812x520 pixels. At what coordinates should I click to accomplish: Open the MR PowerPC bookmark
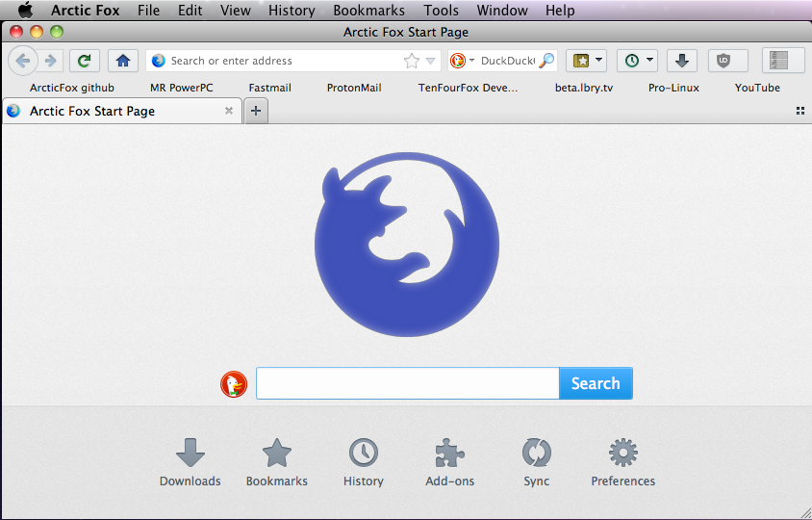181,88
